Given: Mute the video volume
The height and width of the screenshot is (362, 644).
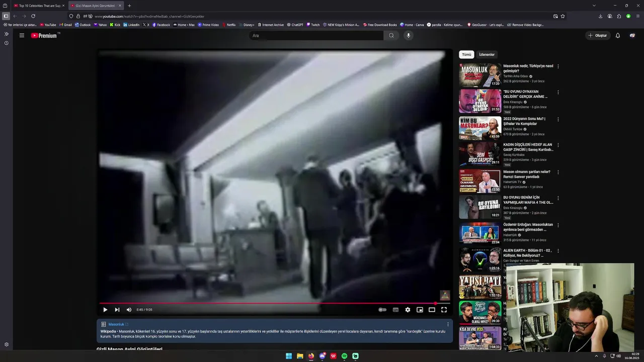Looking at the screenshot, I should tap(129, 310).
